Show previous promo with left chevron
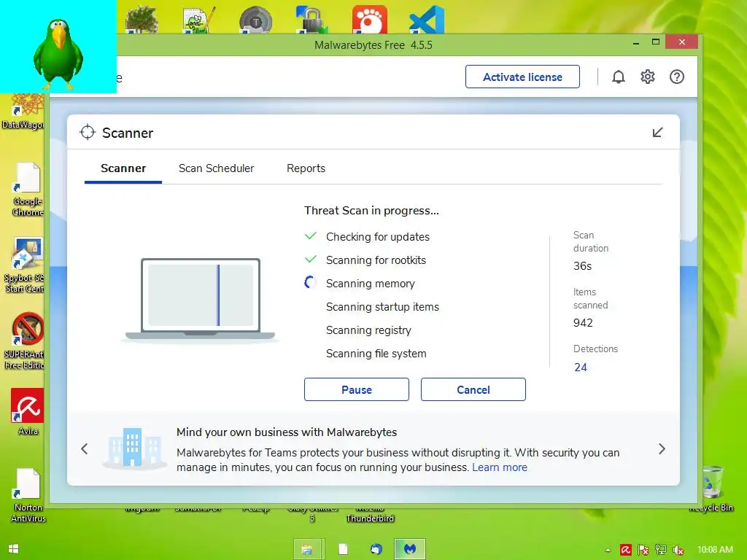This screenshot has height=560, width=747. click(x=85, y=448)
